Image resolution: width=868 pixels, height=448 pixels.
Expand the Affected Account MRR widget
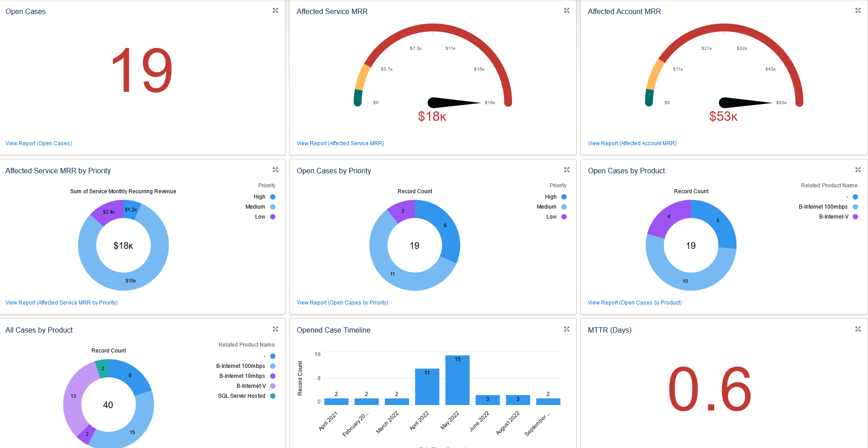858,10
